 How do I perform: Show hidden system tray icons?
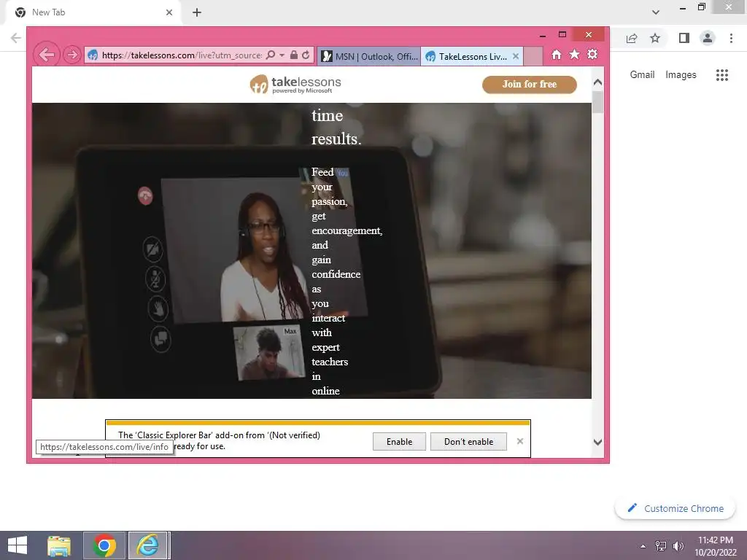click(x=643, y=546)
